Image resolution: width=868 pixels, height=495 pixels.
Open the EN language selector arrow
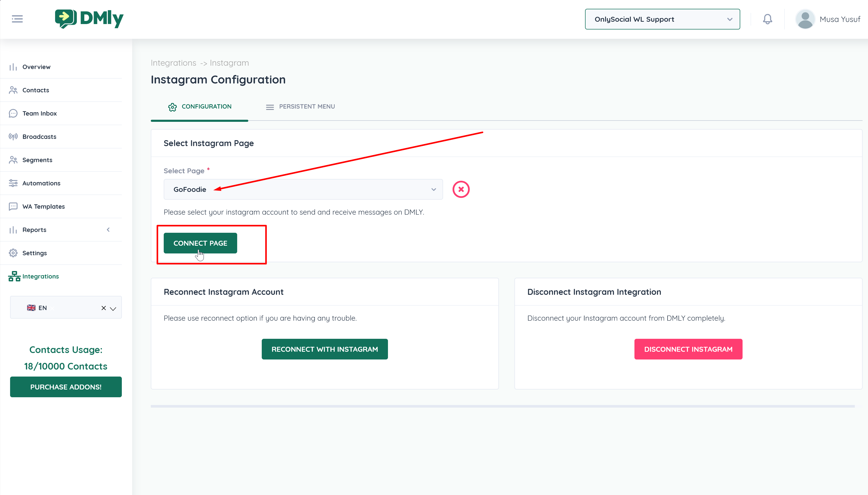(x=113, y=308)
